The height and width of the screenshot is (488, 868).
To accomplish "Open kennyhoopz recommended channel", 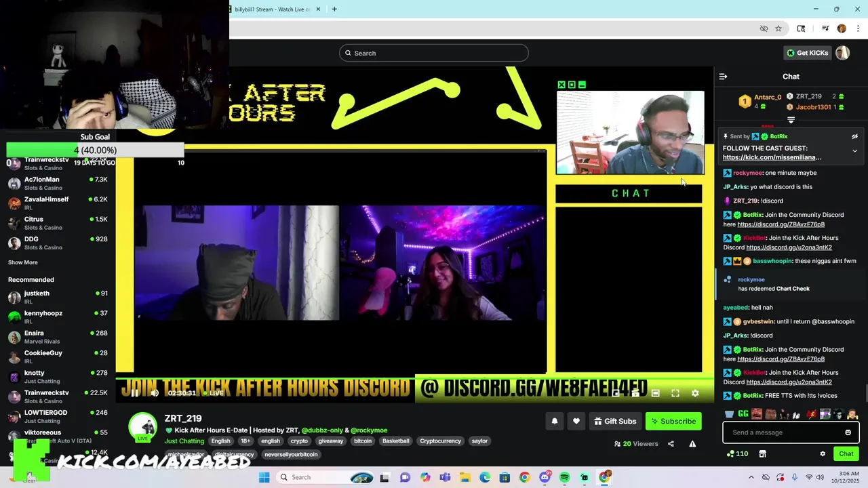I will (x=58, y=317).
